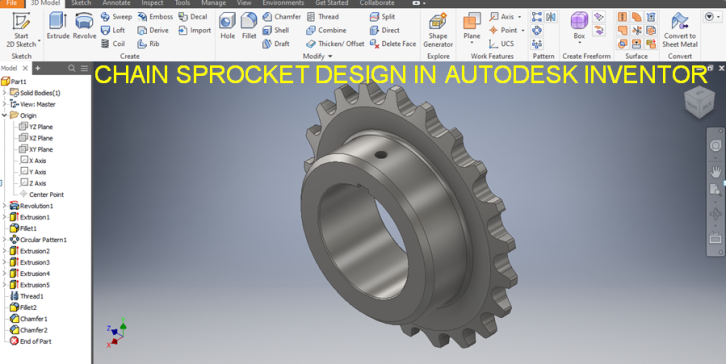Collapse the Origin folder
The height and width of the screenshot is (364, 726).
coord(5,115)
